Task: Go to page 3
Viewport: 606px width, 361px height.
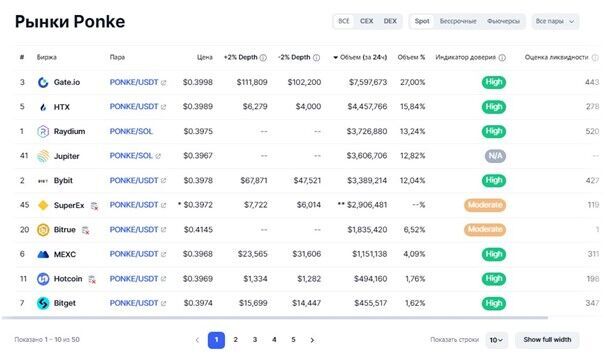Action: (255, 340)
